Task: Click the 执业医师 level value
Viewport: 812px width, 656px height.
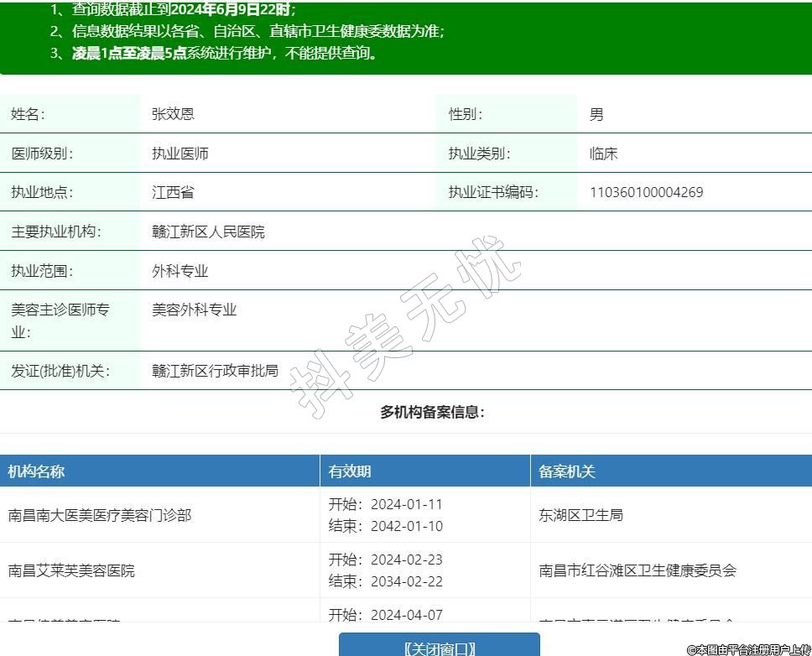Action: click(180, 154)
